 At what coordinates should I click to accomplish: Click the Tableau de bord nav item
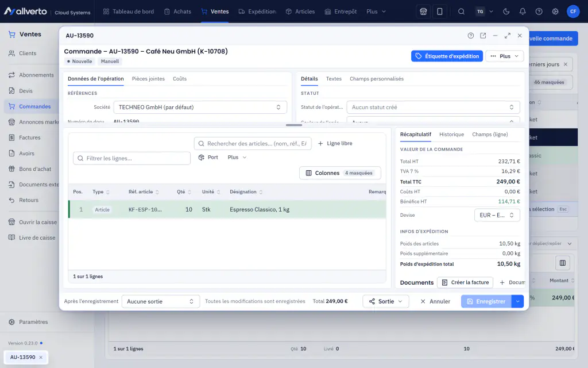click(x=129, y=11)
